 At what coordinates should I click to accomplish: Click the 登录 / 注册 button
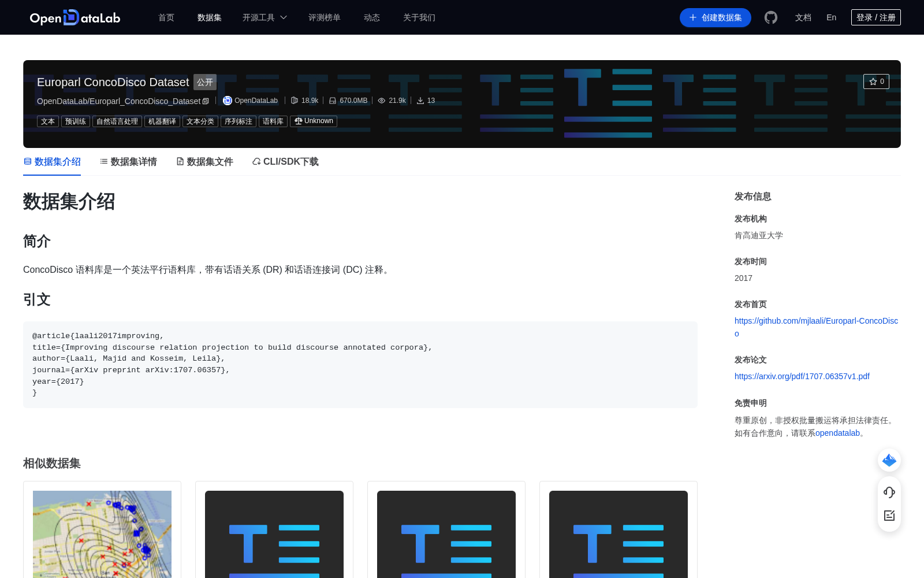(876, 17)
